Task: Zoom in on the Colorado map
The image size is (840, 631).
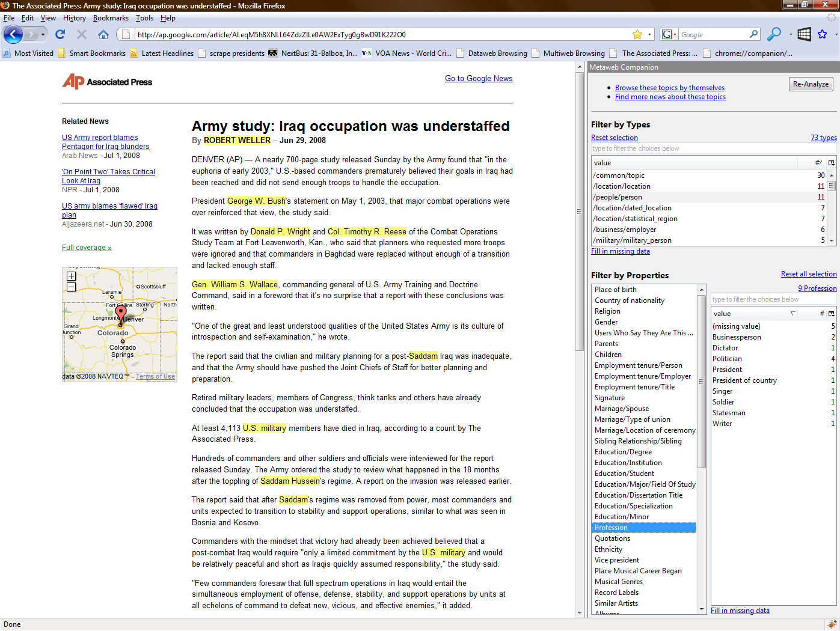Action: 71,276
